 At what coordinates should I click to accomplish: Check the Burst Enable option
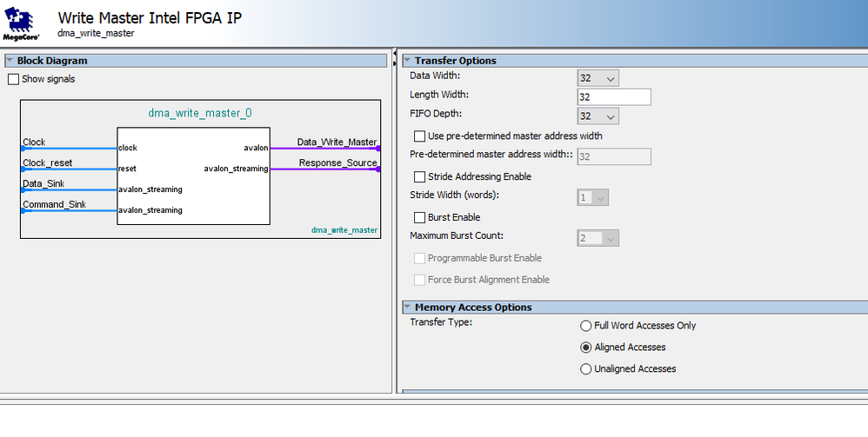(419, 217)
